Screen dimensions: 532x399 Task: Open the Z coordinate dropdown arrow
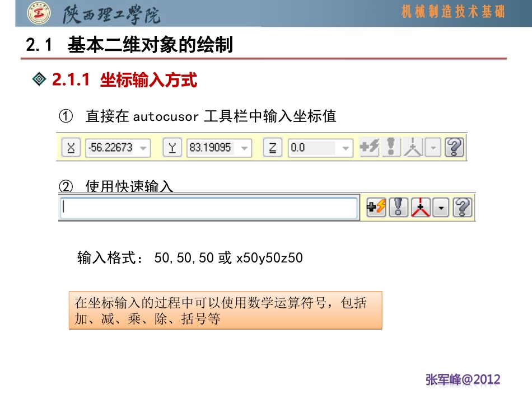(346, 148)
